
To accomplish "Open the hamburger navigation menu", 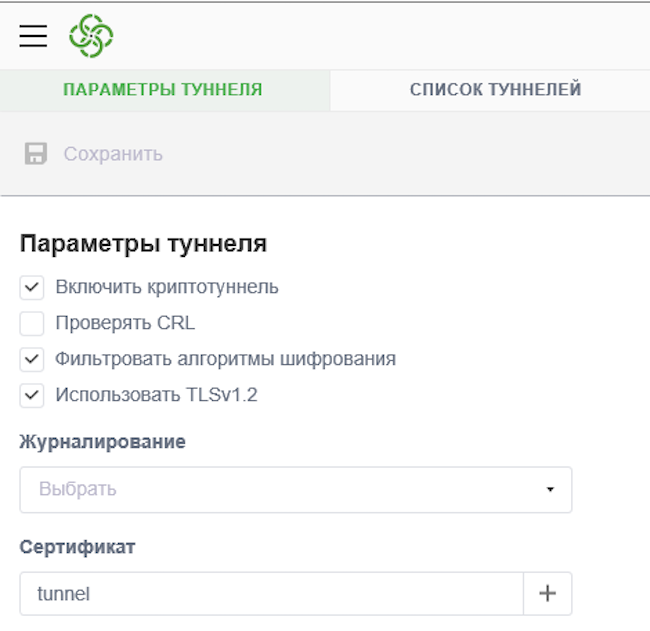I will tap(33, 36).
